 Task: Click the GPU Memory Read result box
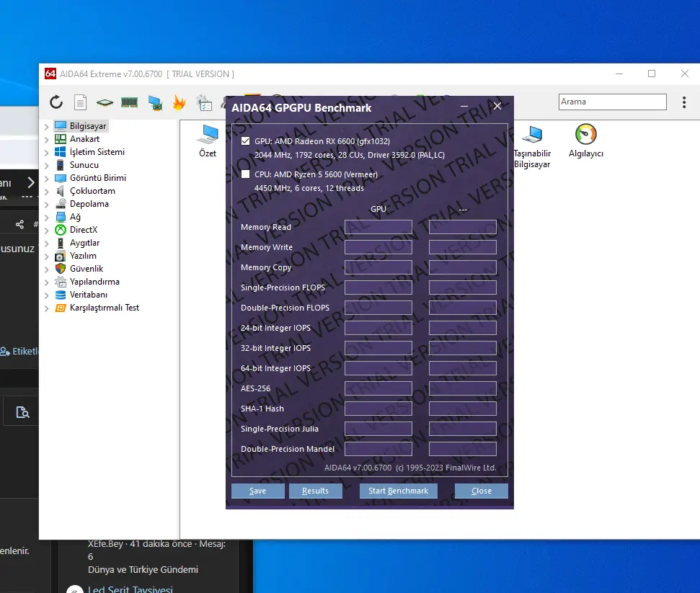[x=378, y=227]
